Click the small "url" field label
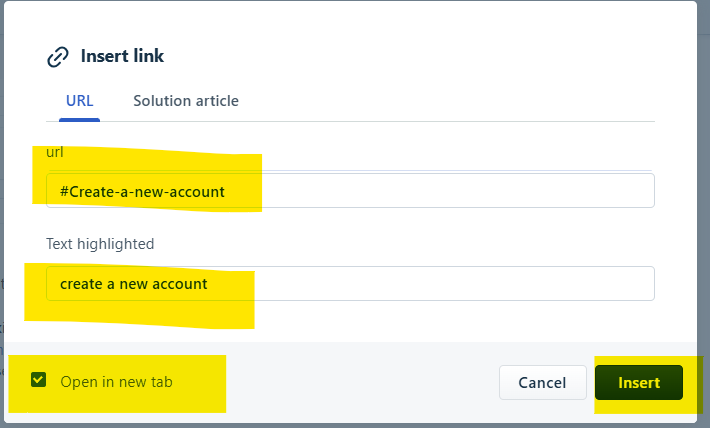Image resolution: width=710 pixels, height=428 pixels. 54,152
